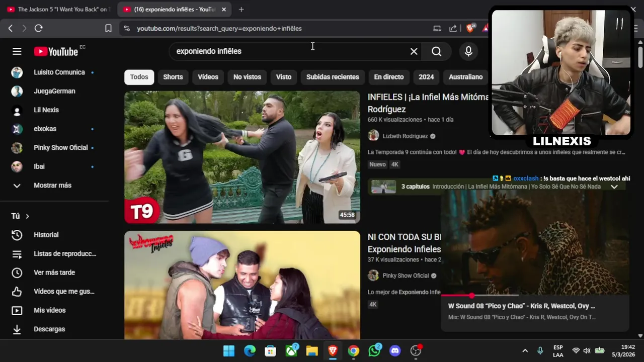View site information icon in address bar
This screenshot has width=644, height=362.
point(126,28)
